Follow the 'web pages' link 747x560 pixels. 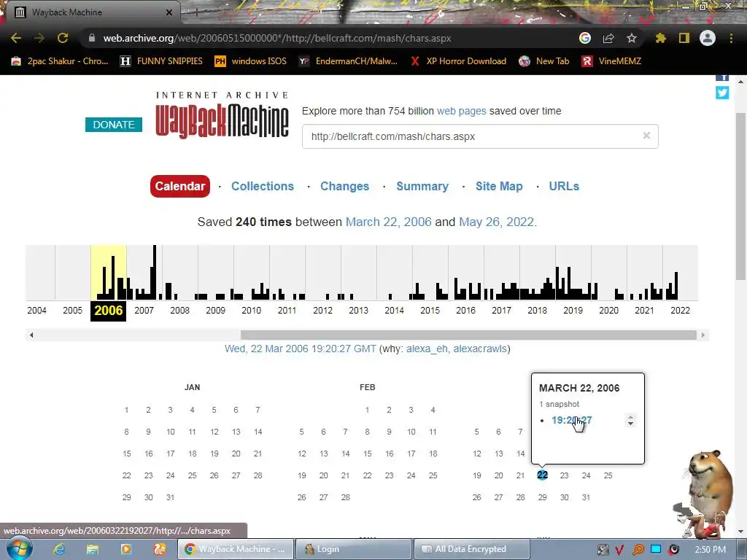(461, 111)
